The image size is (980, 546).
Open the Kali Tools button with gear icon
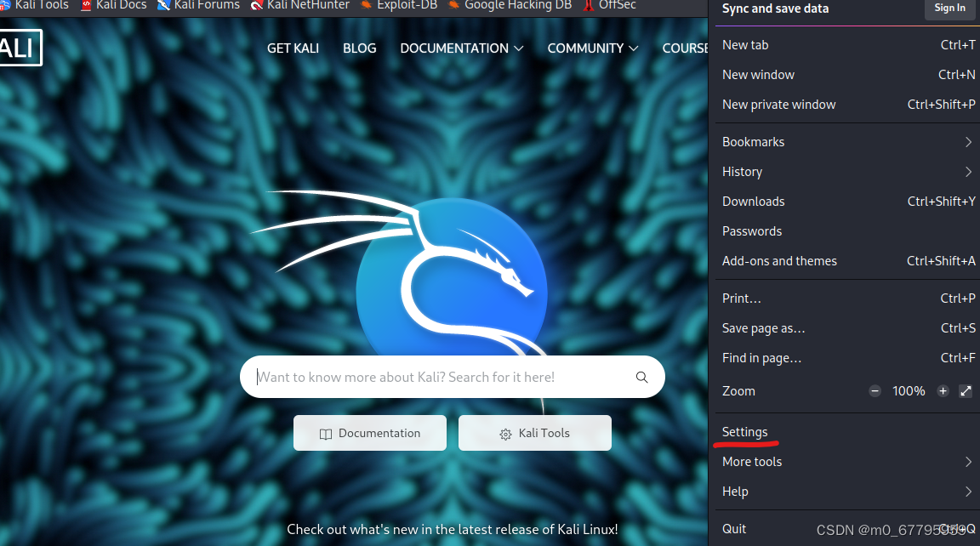click(x=535, y=433)
